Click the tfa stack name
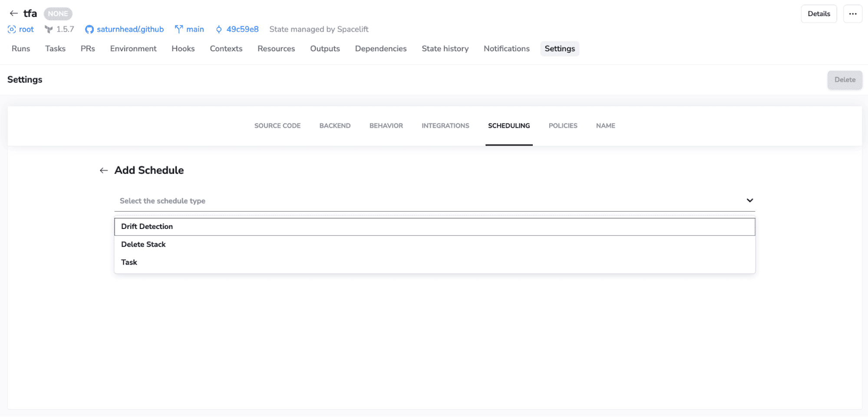 coord(30,13)
